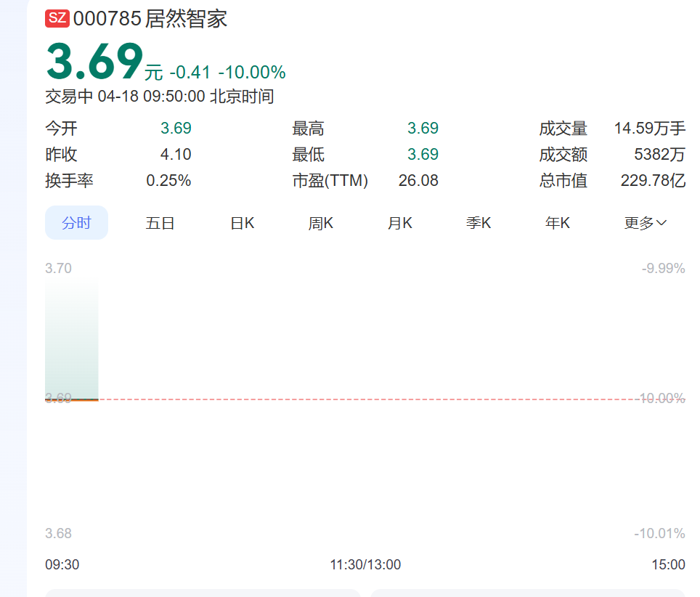Image resolution: width=700 pixels, height=597 pixels.
Task: Open stock title 000785 居然智家
Action: pos(150,19)
